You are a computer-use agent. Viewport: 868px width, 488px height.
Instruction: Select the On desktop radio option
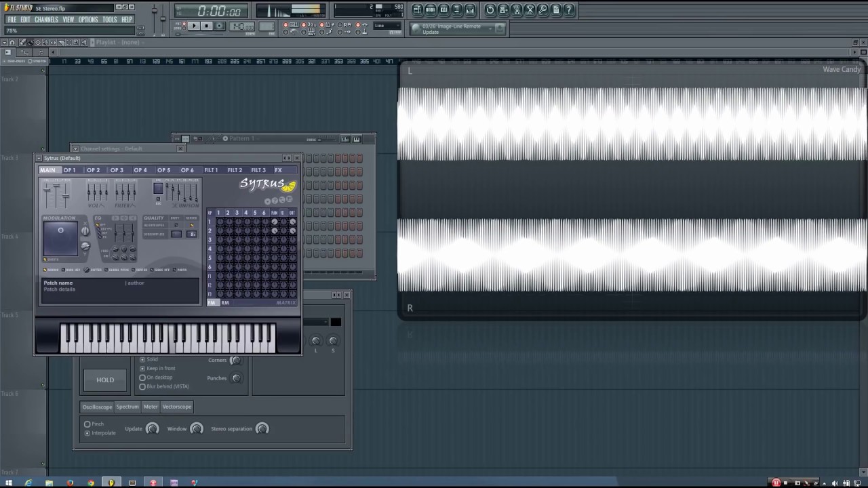[x=155, y=377]
